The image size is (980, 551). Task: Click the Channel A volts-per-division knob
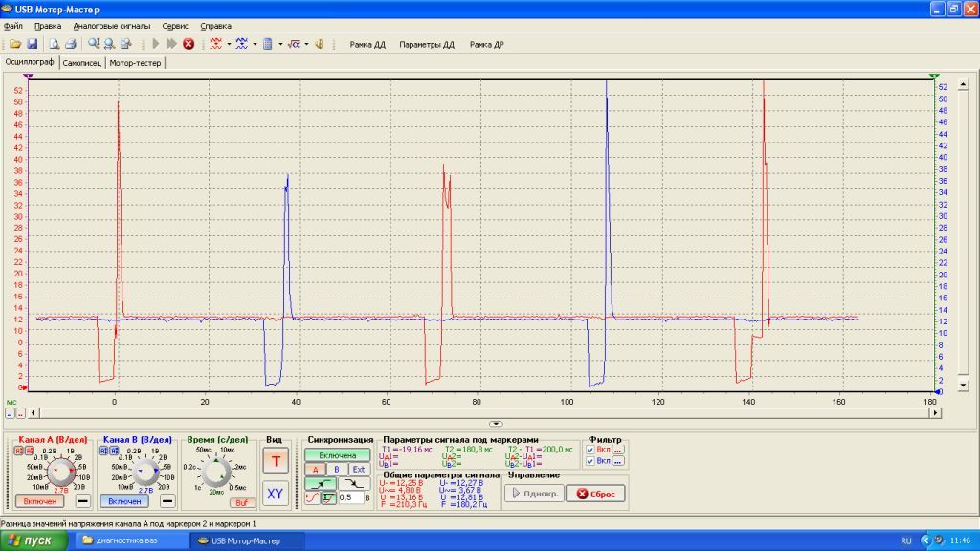(60, 473)
